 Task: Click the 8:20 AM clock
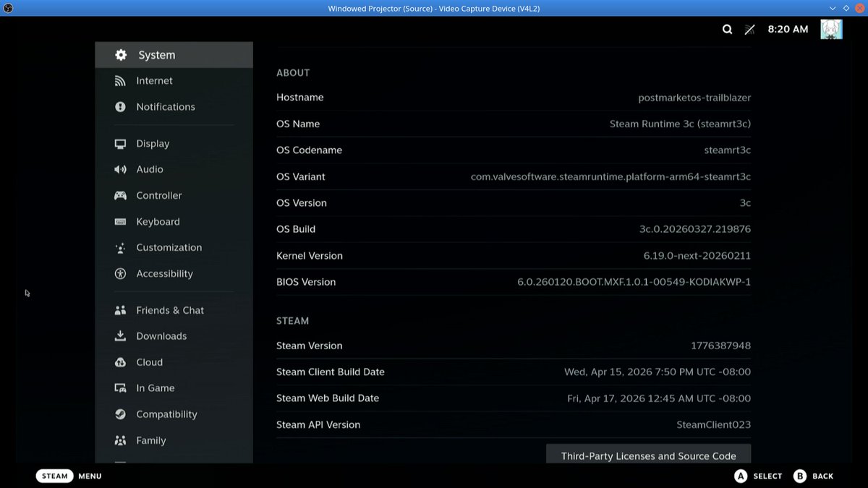pos(788,30)
